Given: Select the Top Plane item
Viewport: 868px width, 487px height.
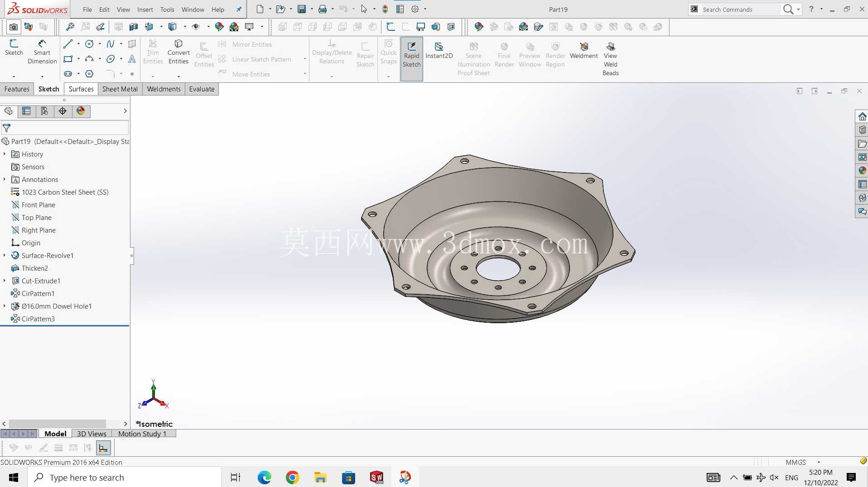Looking at the screenshot, I should [37, 218].
